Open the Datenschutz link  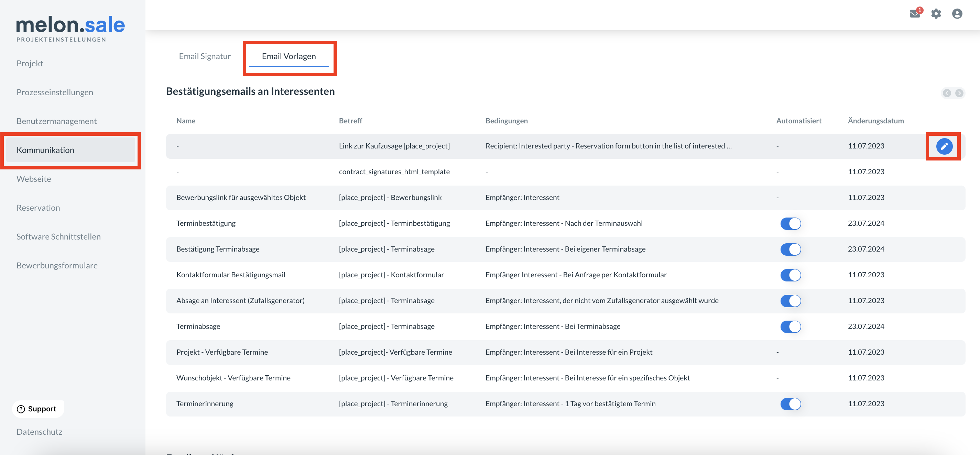pos(39,432)
